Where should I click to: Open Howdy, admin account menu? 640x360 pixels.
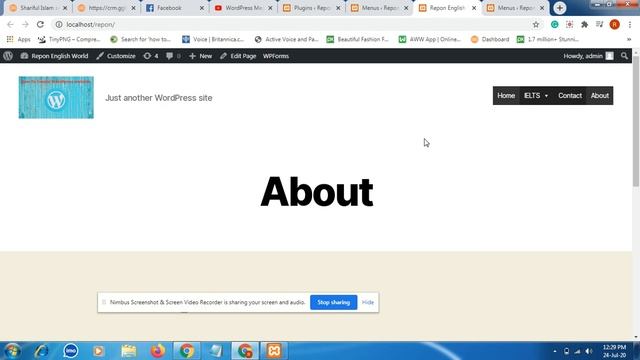tap(588, 56)
